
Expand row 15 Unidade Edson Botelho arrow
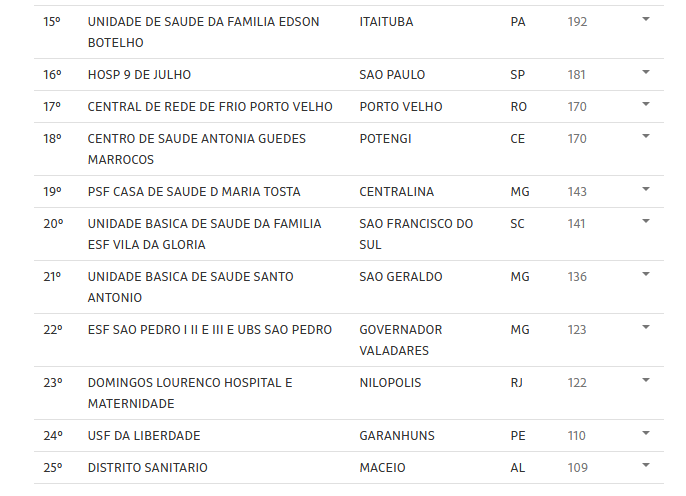(645, 19)
